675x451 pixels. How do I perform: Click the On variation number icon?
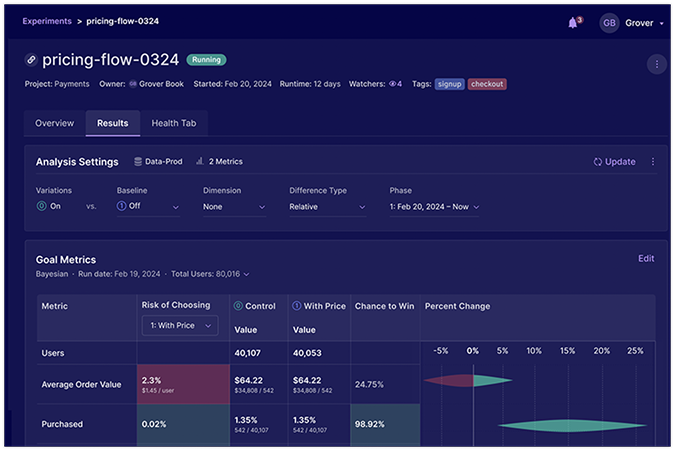point(41,206)
